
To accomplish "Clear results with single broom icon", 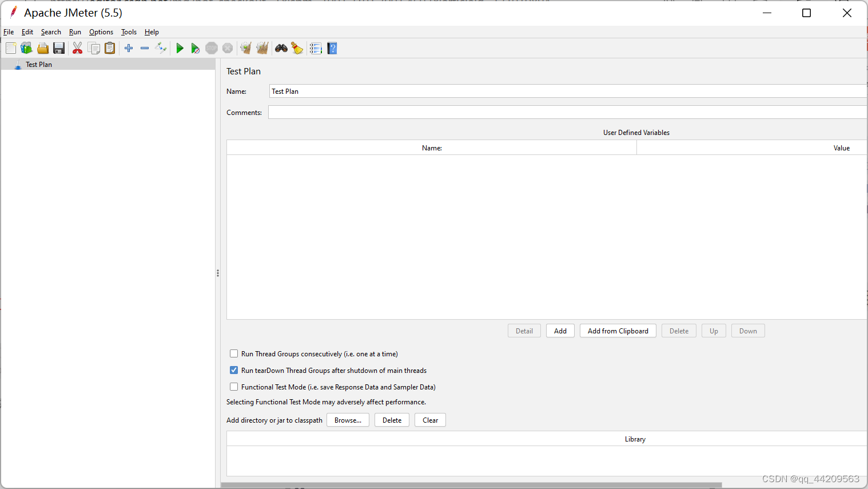I will coord(246,49).
